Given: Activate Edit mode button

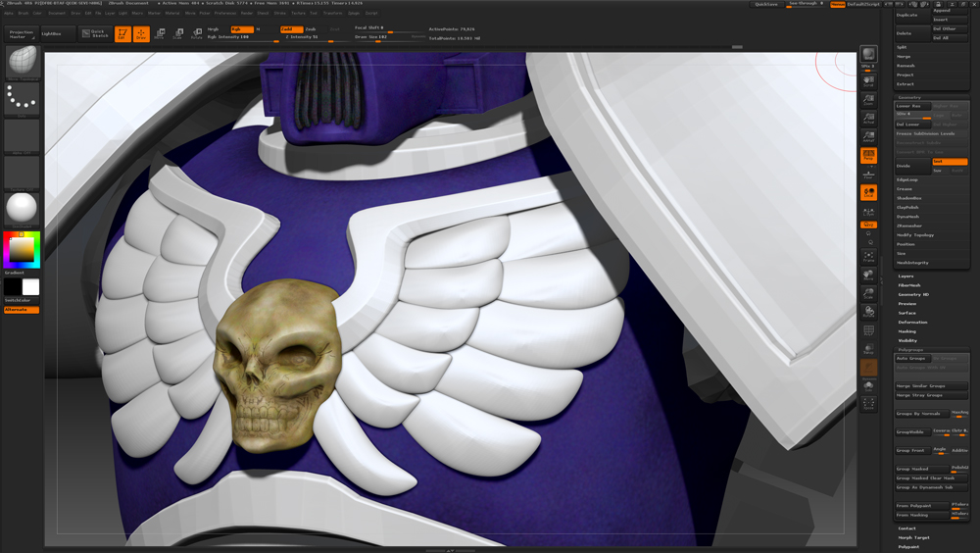Looking at the screenshot, I should (122, 33).
